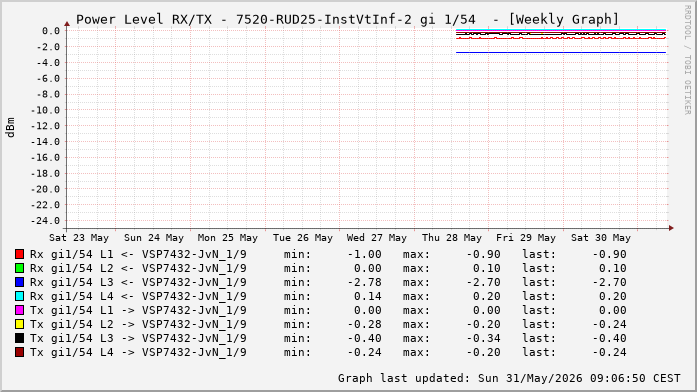Click the Rx L4 min value 0.14
The width and height of the screenshot is (697, 392).
(x=368, y=296)
